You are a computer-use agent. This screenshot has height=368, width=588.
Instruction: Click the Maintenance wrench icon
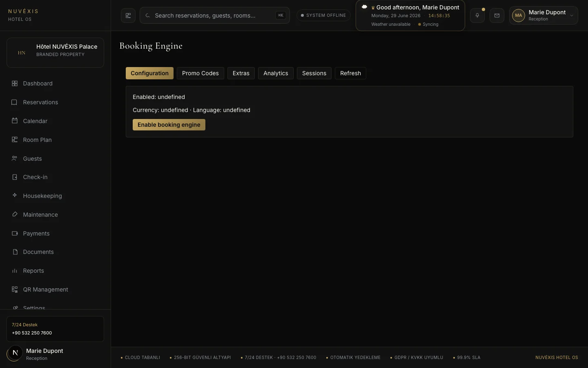pyautogui.click(x=15, y=215)
